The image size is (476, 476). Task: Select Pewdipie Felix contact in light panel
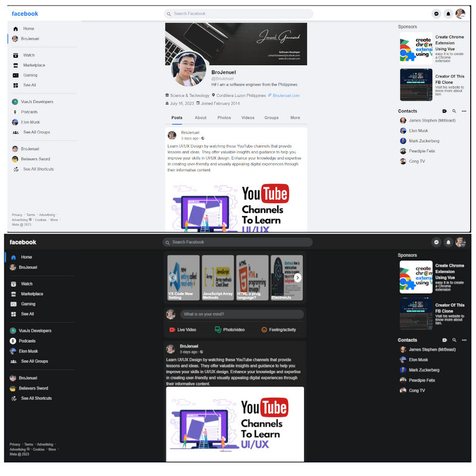[x=418, y=151]
